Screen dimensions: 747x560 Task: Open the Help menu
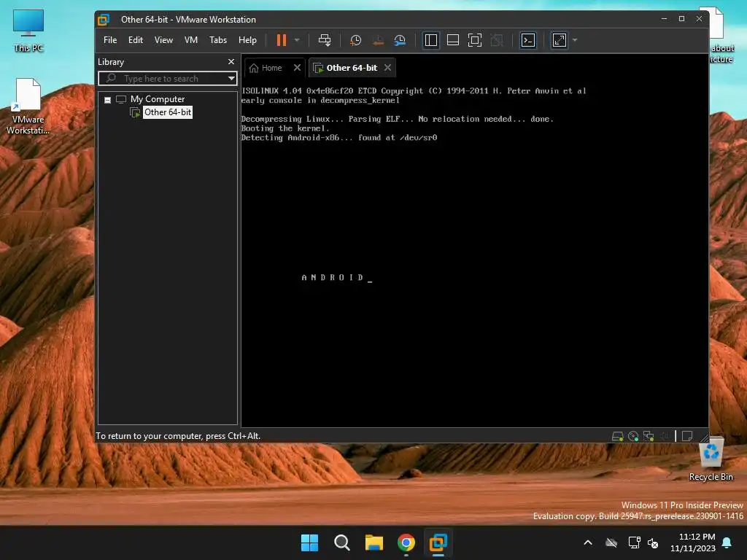tap(247, 40)
